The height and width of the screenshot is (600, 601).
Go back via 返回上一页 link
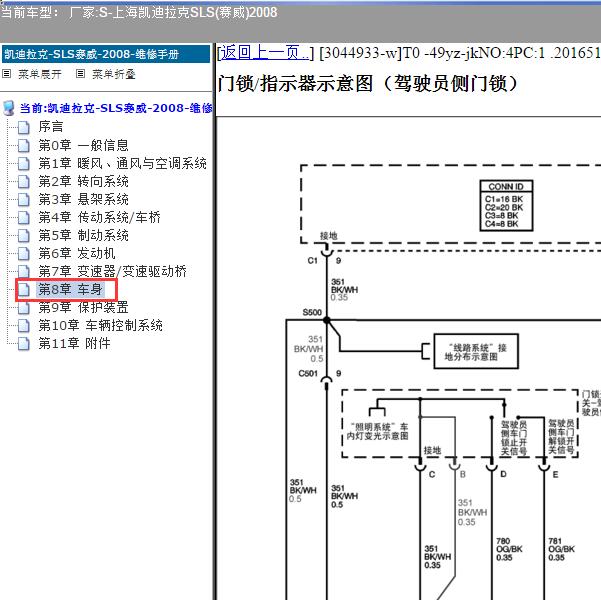coord(264,53)
